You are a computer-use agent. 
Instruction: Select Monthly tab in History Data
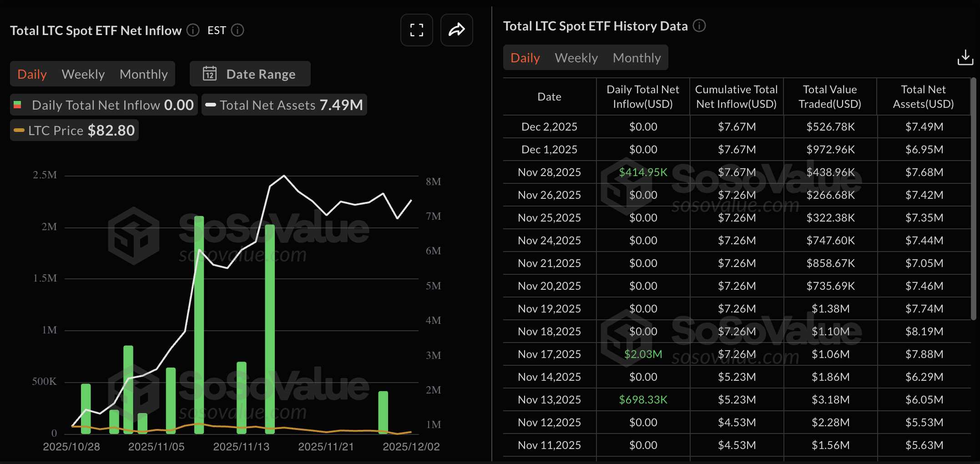(636, 58)
